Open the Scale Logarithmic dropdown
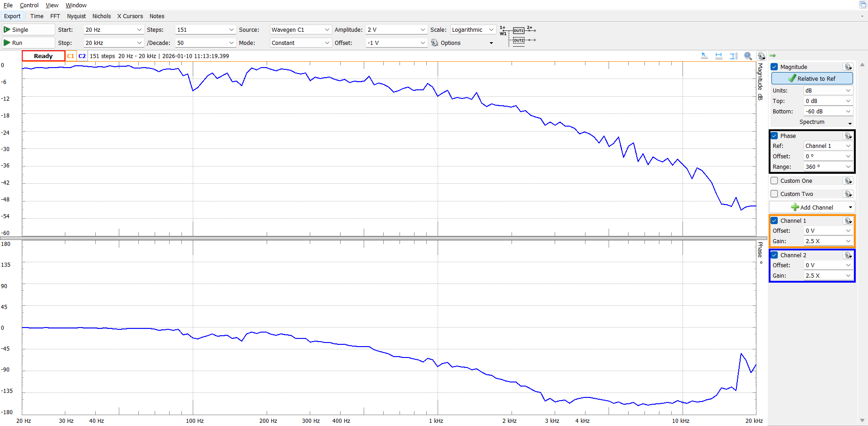The height and width of the screenshot is (426, 868). tap(472, 29)
